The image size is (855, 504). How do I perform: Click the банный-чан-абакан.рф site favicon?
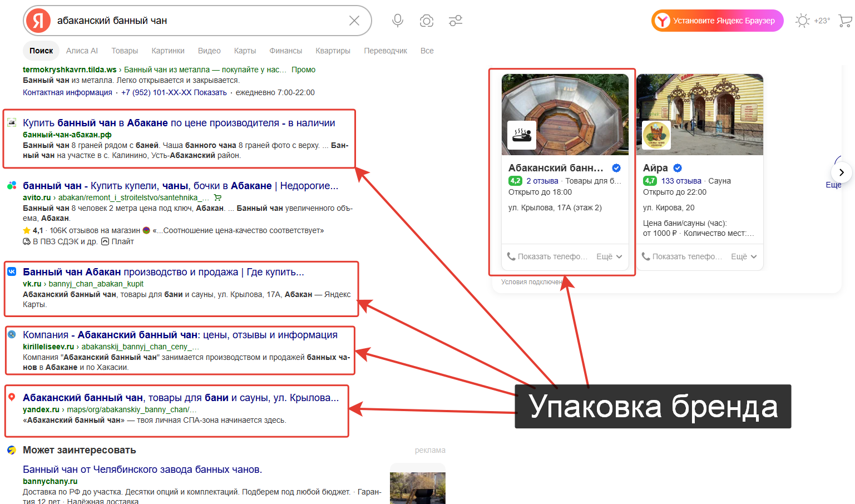pos(11,122)
